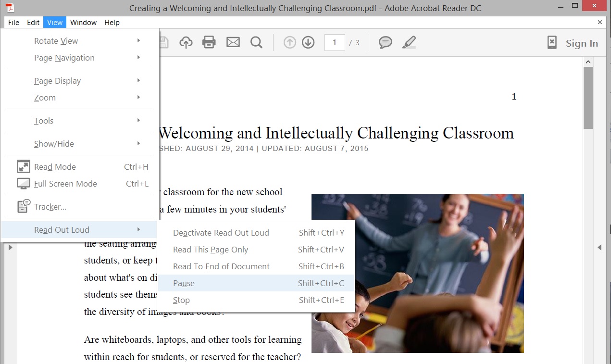Click the scrollbar up arrow
Image resolution: width=611 pixels, height=364 pixels.
coord(588,62)
